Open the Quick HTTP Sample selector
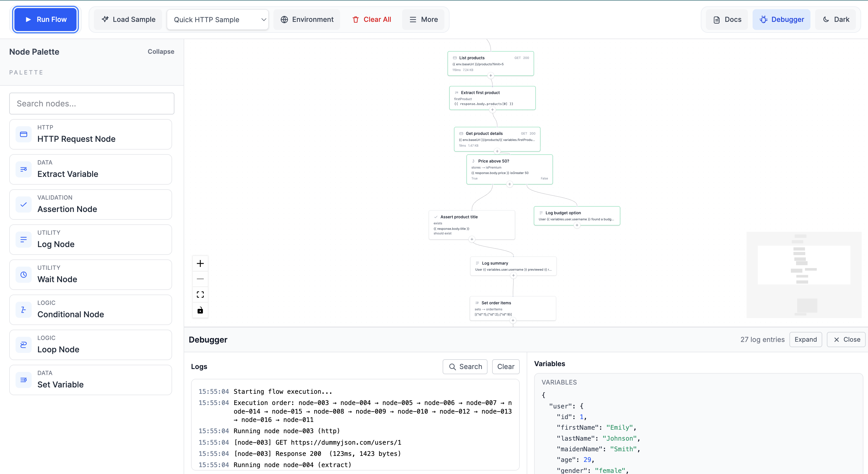Viewport: 868px width, 474px height. click(x=217, y=19)
